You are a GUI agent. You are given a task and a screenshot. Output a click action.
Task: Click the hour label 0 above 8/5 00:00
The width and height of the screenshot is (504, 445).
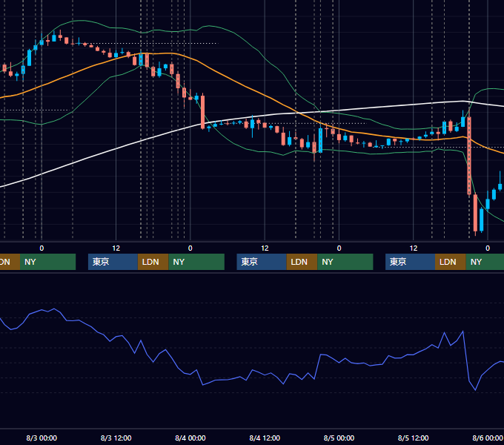pos(339,248)
